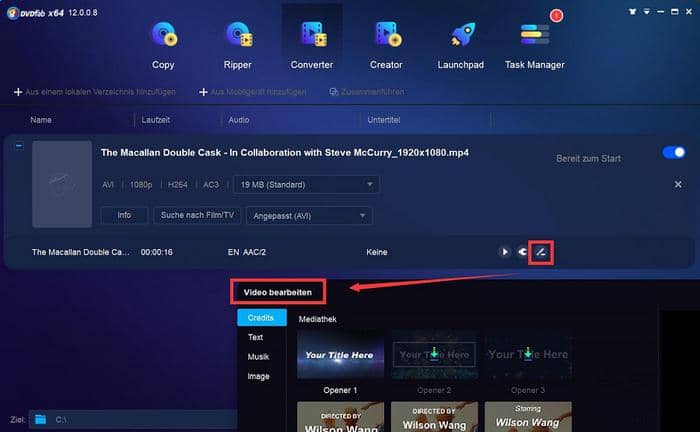Click the Bereit zum Start status

click(x=588, y=158)
